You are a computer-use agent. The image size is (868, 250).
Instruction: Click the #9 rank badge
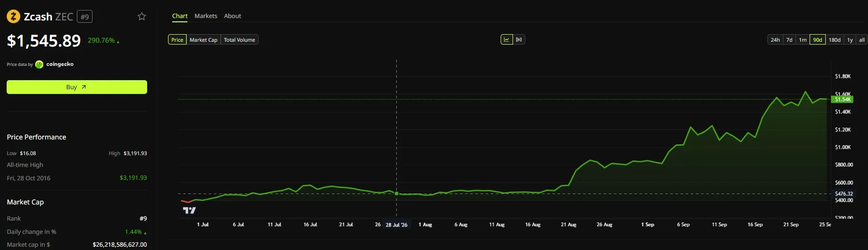pyautogui.click(x=84, y=17)
